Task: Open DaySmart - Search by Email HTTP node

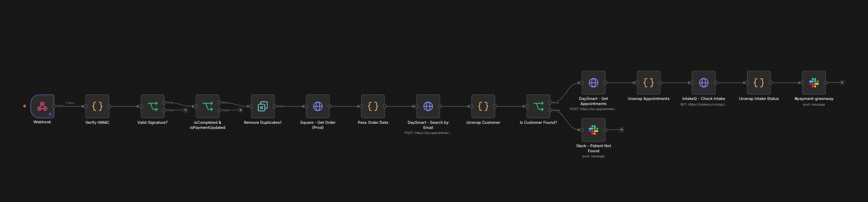Action: [428, 106]
